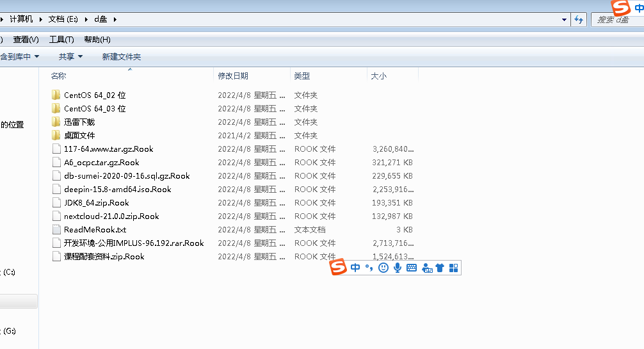The width and height of the screenshot is (644, 349).
Task: Select (C:) drive in navigation pane
Action: tap(8, 272)
